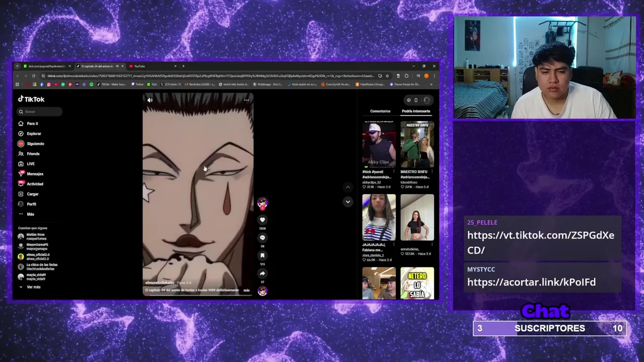Image resolution: width=644 pixels, height=362 pixels.
Task: Open the NETERO LO SABÍA video thumbnail
Action: tap(417, 284)
